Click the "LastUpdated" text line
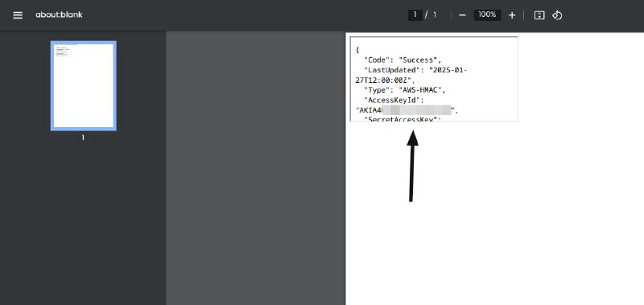This screenshot has height=305, width=644. (x=415, y=70)
